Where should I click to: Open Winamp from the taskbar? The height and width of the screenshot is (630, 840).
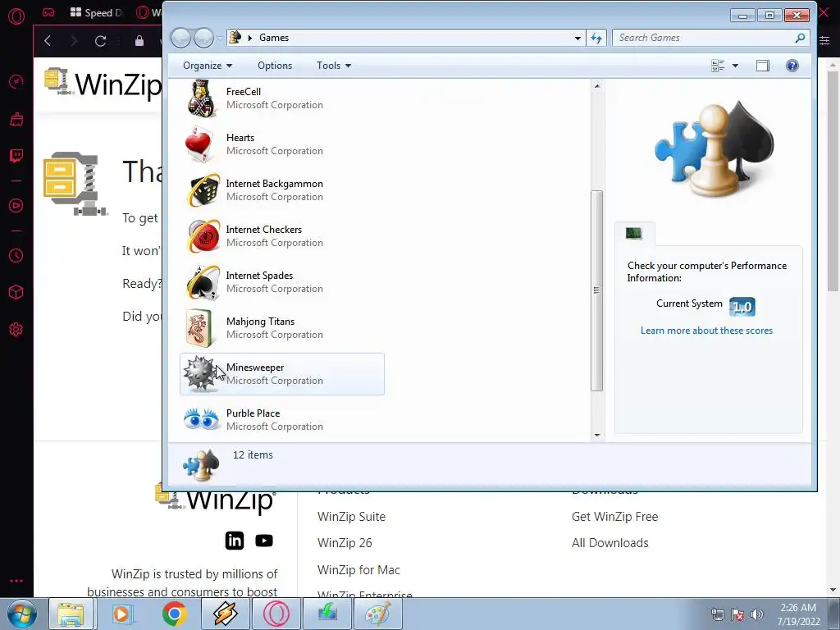point(225,614)
